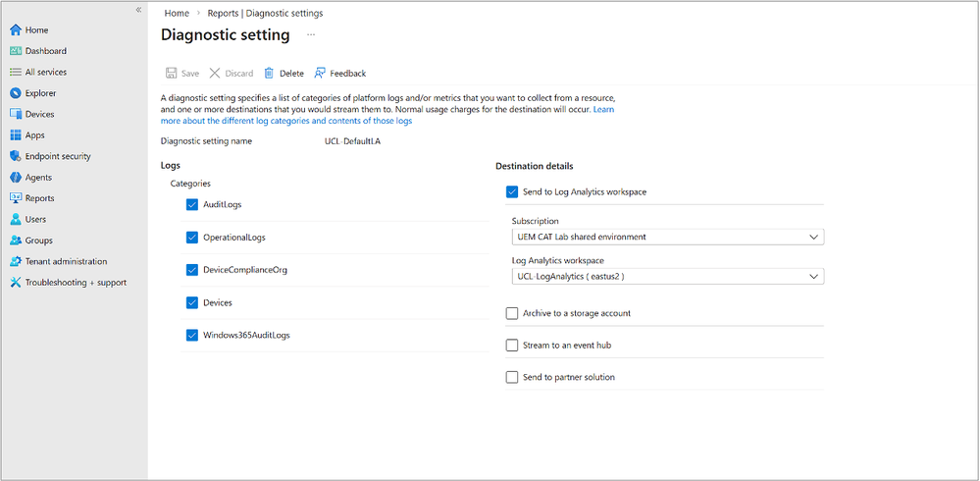Click the Devices icon in the sidebar
980x481 pixels.
16,114
